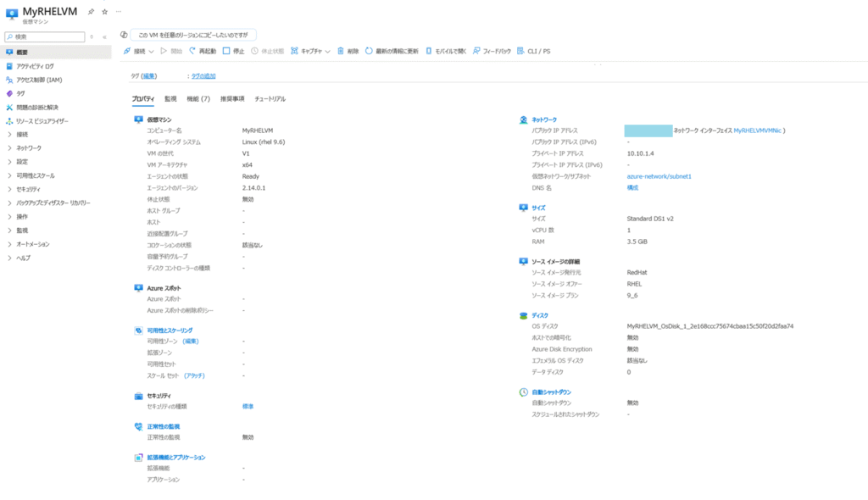Open the azure-network/subnet1 link

pyautogui.click(x=659, y=176)
